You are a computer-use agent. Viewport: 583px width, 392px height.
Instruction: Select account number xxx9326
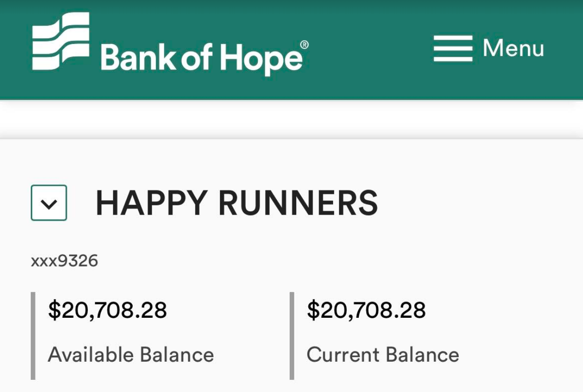tap(64, 261)
